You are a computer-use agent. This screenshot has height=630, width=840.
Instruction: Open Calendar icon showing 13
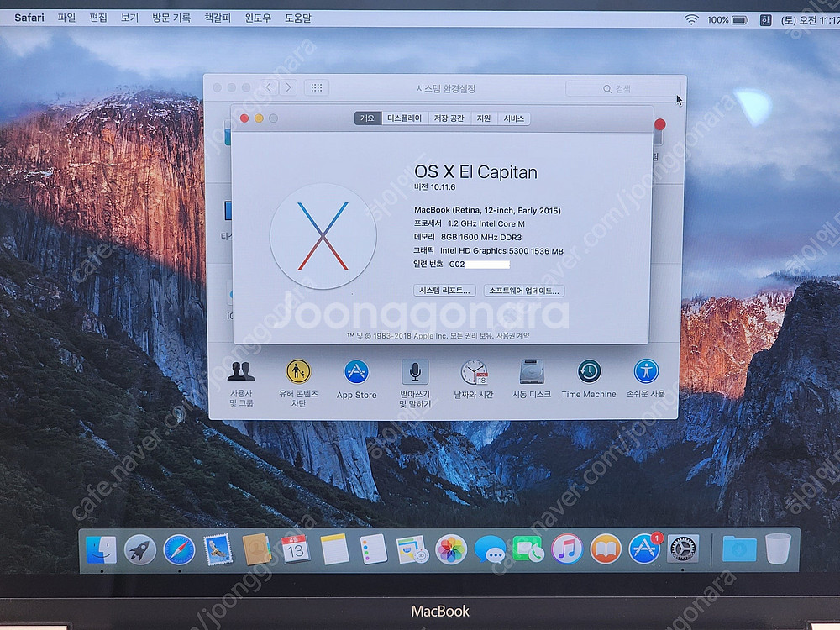click(x=295, y=549)
